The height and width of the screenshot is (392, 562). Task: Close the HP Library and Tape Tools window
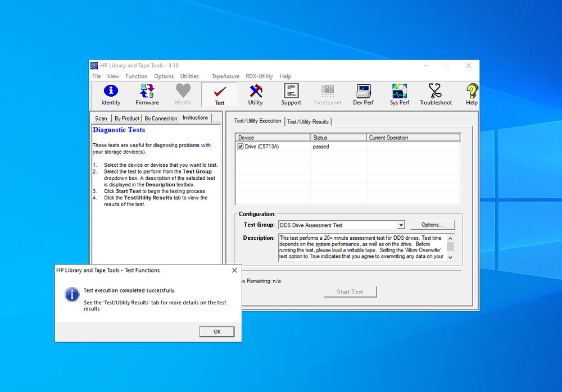pyautogui.click(x=469, y=66)
